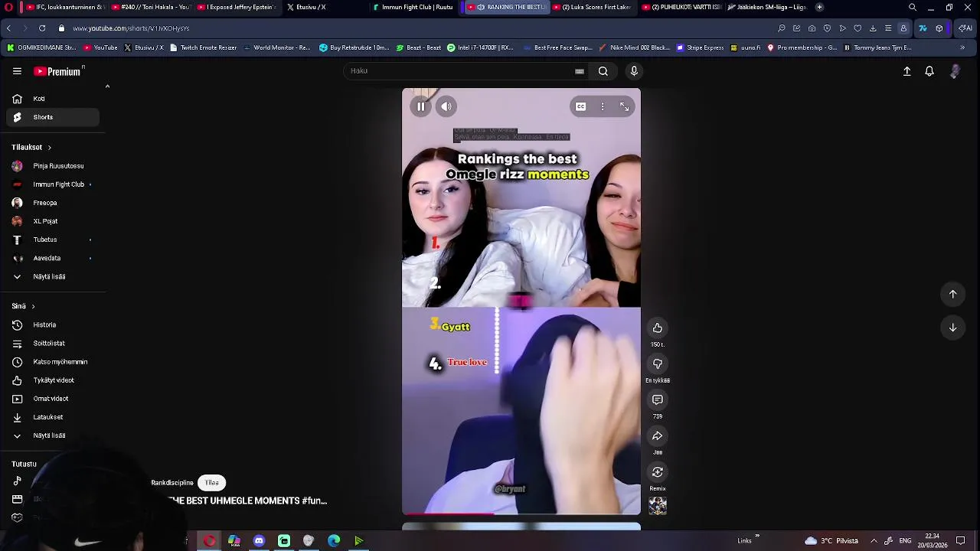
Task: Start voice search with microphone icon
Action: (x=634, y=71)
